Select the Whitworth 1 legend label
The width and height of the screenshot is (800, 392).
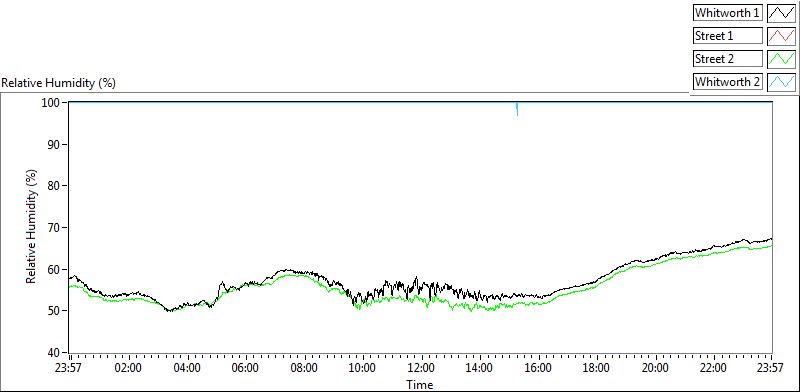point(728,13)
